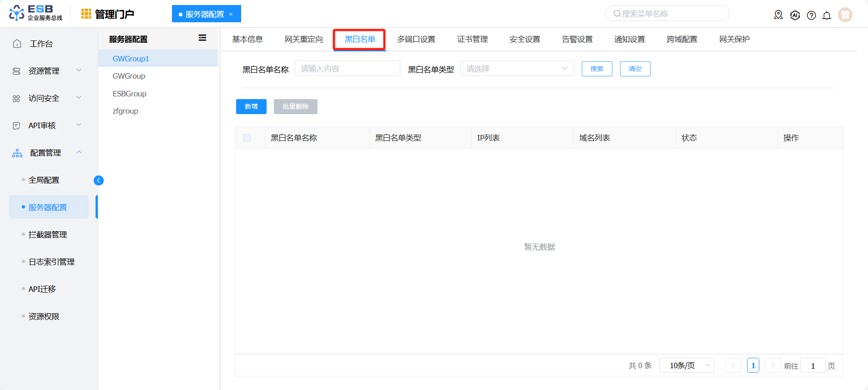The width and height of the screenshot is (868, 390).
Task: Toggle the server config list menu icon
Action: click(202, 38)
